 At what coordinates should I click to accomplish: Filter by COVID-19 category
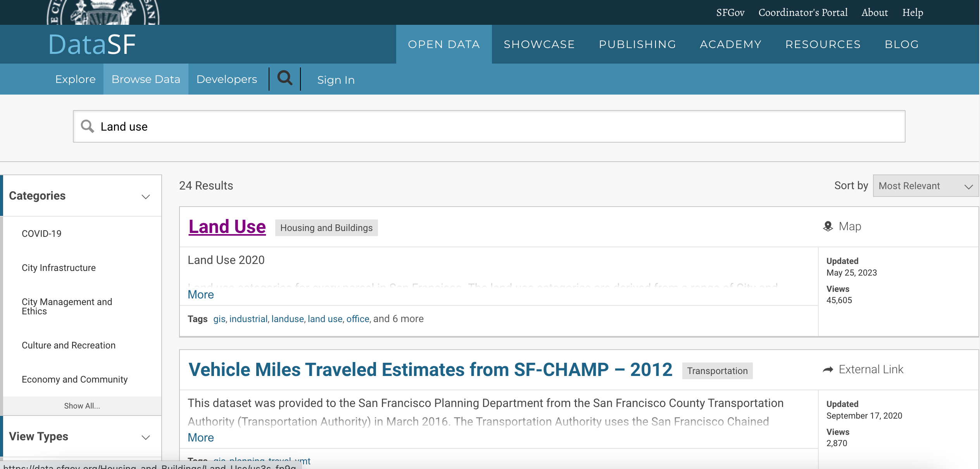[41, 234]
